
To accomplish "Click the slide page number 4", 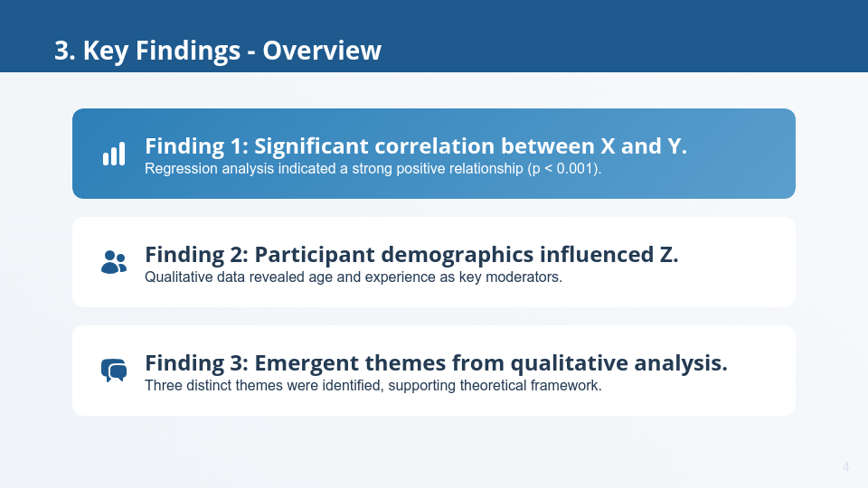I will tap(845, 467).
